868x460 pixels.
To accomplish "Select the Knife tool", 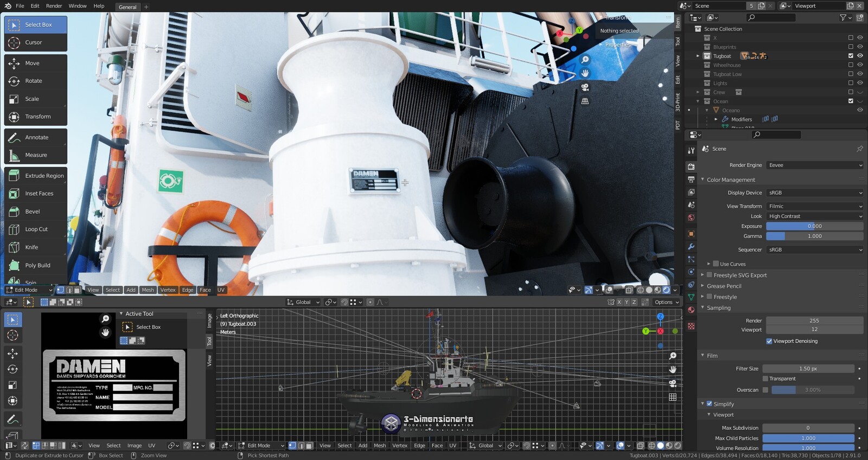I will 36,247.
